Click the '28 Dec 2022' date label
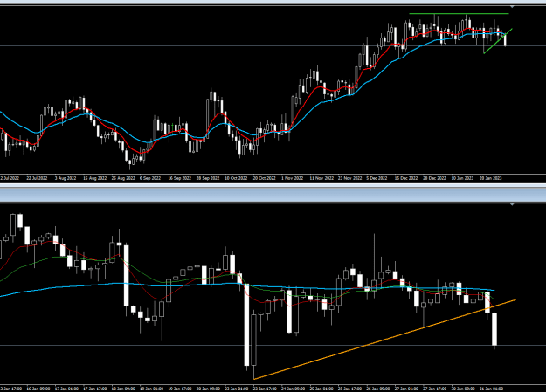546x392 pixels. [434, 178]
